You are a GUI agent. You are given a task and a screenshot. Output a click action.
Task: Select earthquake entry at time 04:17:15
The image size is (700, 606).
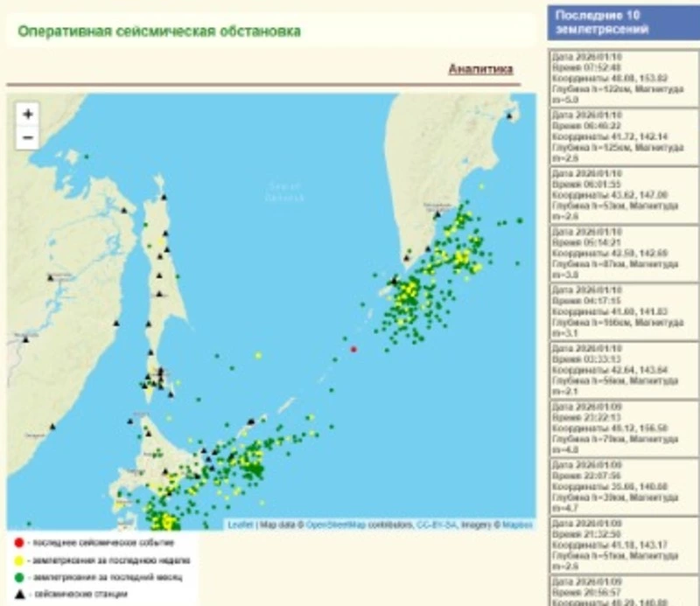click(616, 310)
